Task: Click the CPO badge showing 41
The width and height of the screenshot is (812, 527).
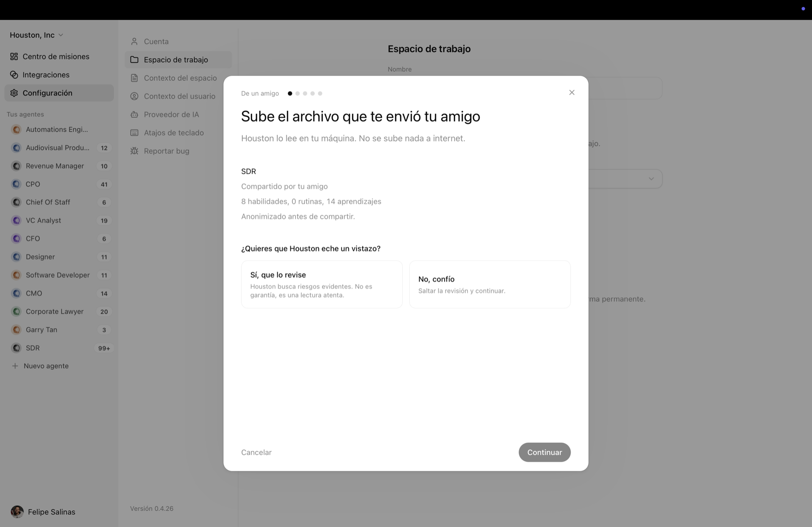Action: pos(104,184)
